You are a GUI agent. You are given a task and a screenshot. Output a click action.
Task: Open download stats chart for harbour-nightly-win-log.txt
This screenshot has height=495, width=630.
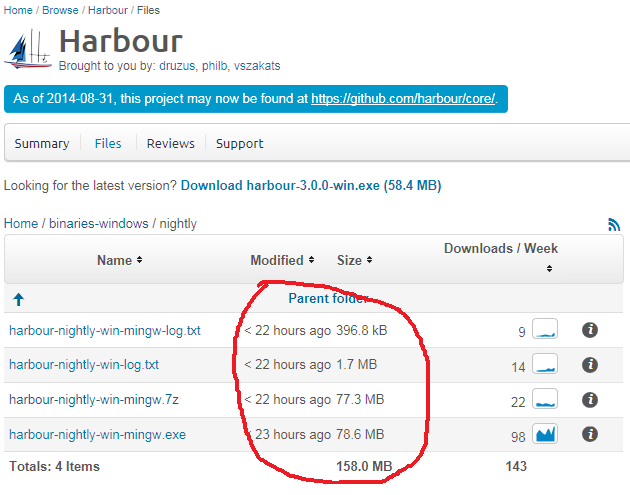pos(545,364)
